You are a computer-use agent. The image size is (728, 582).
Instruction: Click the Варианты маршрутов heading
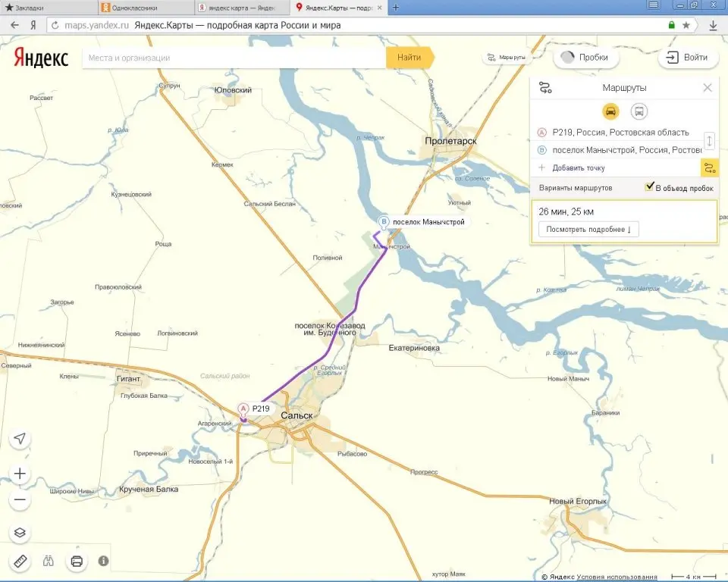point(576,188)
